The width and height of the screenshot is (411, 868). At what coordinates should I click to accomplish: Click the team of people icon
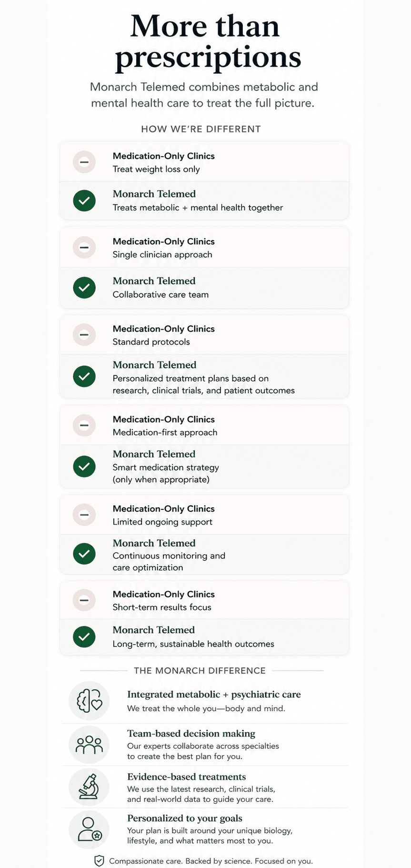point(89,745)
